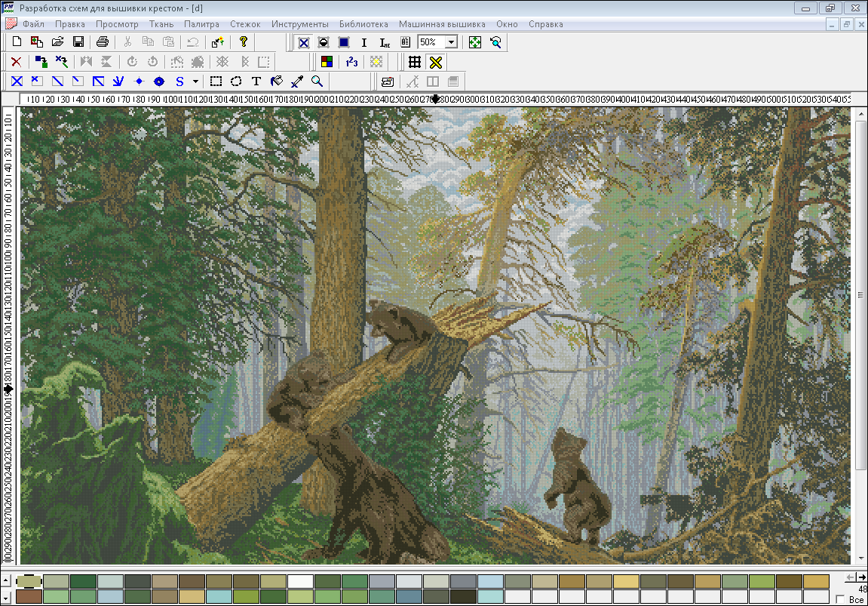Print the pattern using the printer icon

[103, 42]
